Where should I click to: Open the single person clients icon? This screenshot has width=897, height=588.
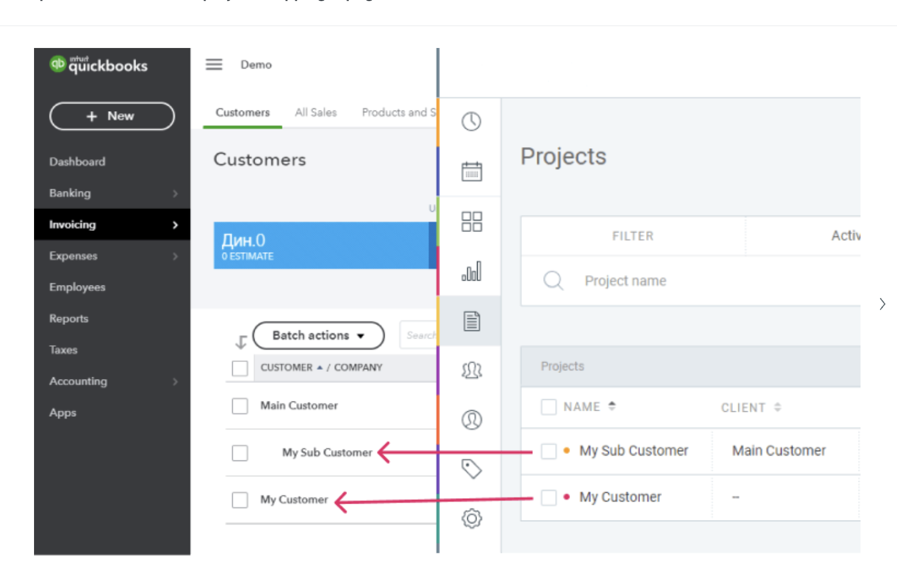tap(471, 419)
